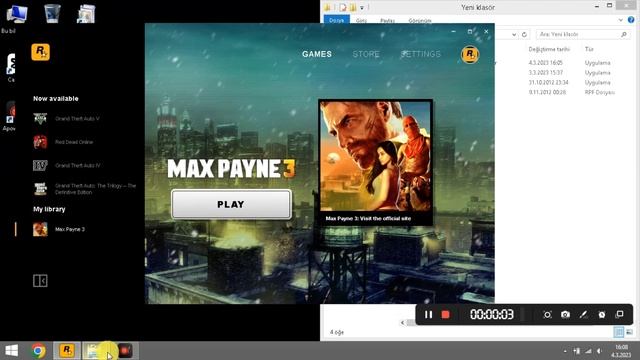Click the Red Dead Online game icon
Image resolution: width=640 pixels, height=360 pixels.
[40, 142]
